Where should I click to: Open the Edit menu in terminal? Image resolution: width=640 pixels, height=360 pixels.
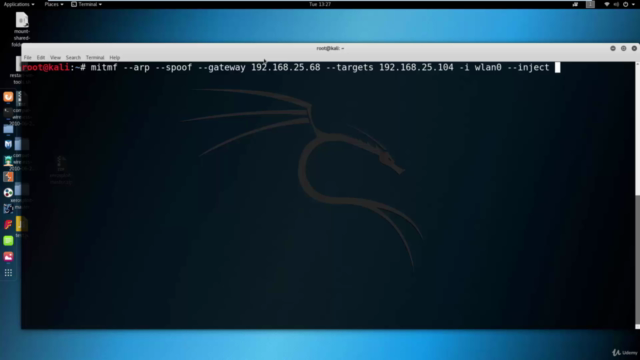[x=41, y=58]
